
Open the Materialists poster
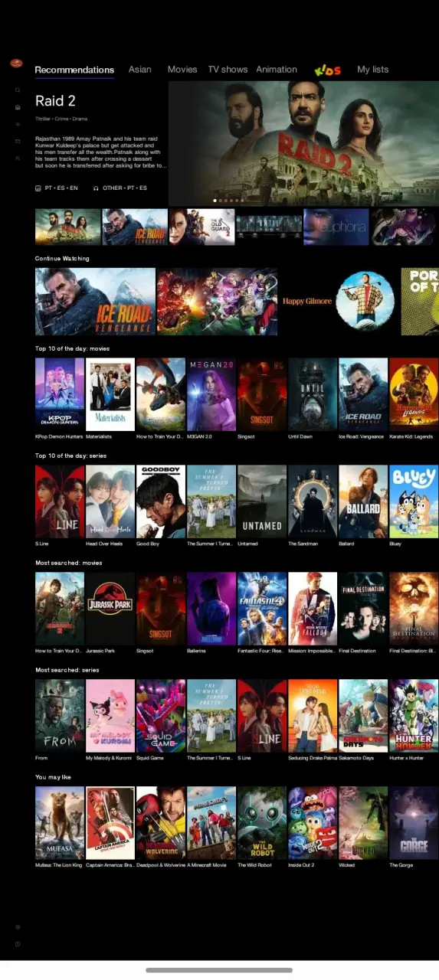click(x=110, y=394)
